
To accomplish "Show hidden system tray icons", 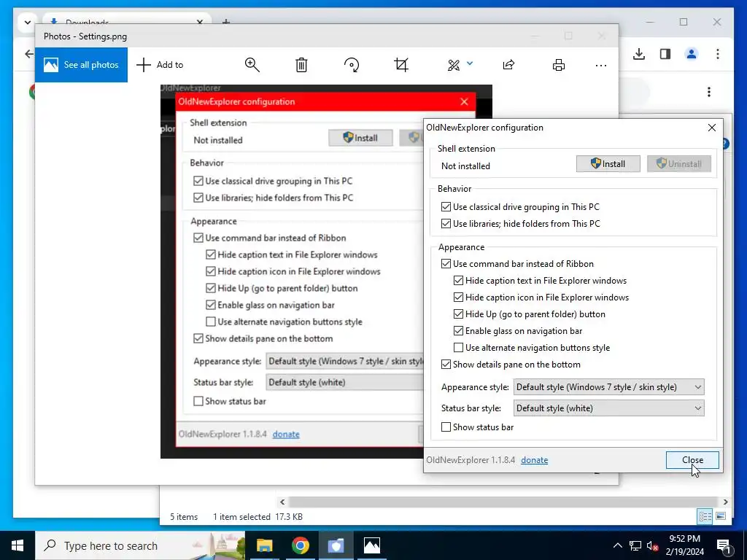I will [x=617, y=545].
